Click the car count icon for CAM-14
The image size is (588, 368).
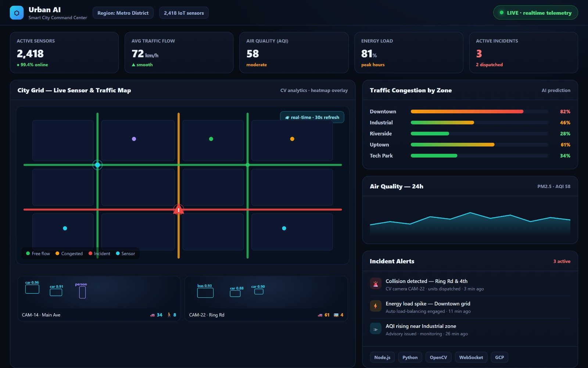153,315
